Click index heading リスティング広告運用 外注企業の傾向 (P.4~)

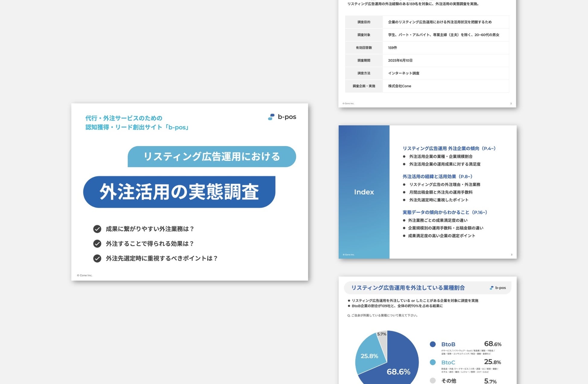point(449,148)
